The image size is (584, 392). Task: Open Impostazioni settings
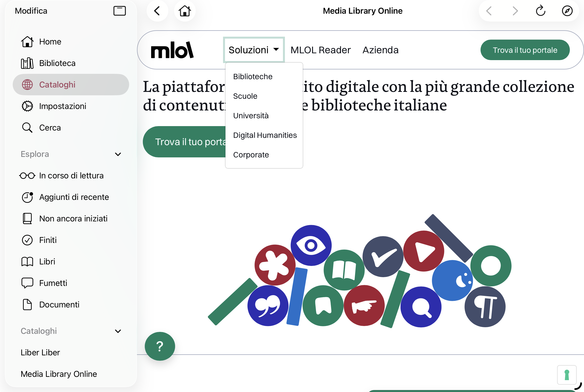[71, 106]
